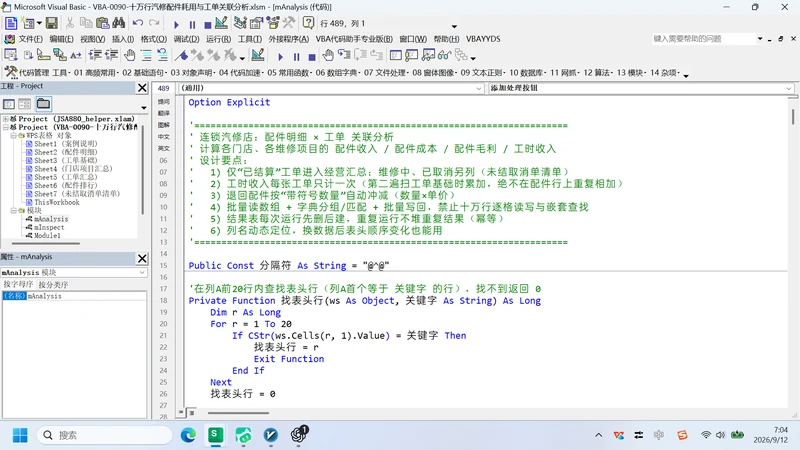Click the Step Into icon in the debug toolbar

pyautogui.click(x=344, y=55)
